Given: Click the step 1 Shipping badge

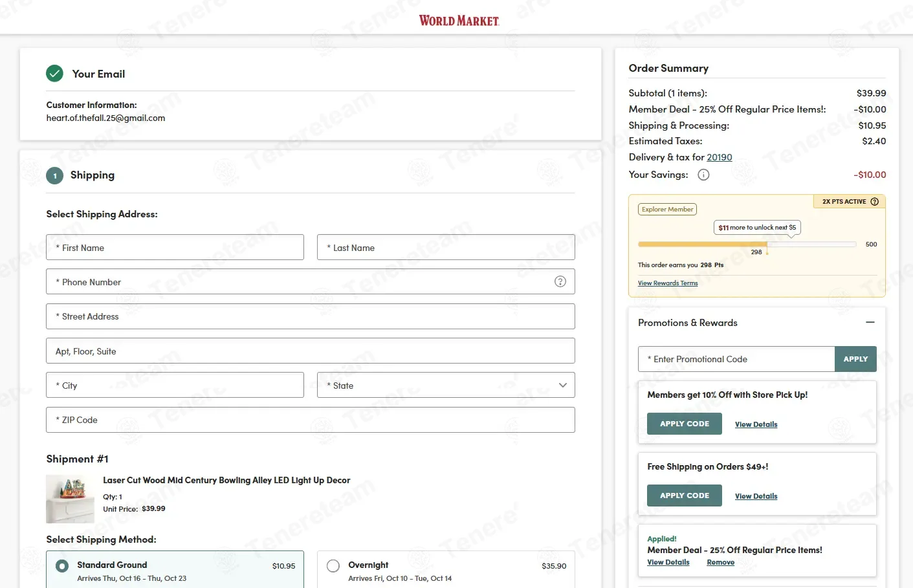Looking at the screenshot, I should pyautogui.click(x=55, y=175).
